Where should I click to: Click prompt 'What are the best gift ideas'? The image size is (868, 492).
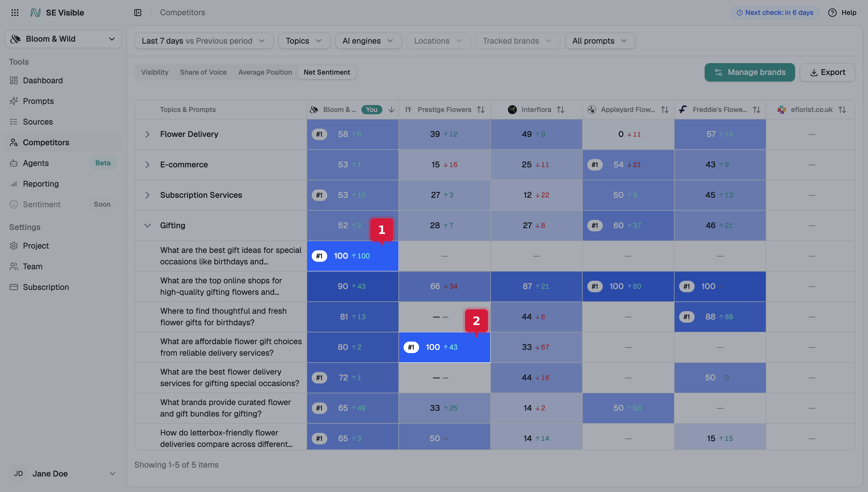[231, 256]
